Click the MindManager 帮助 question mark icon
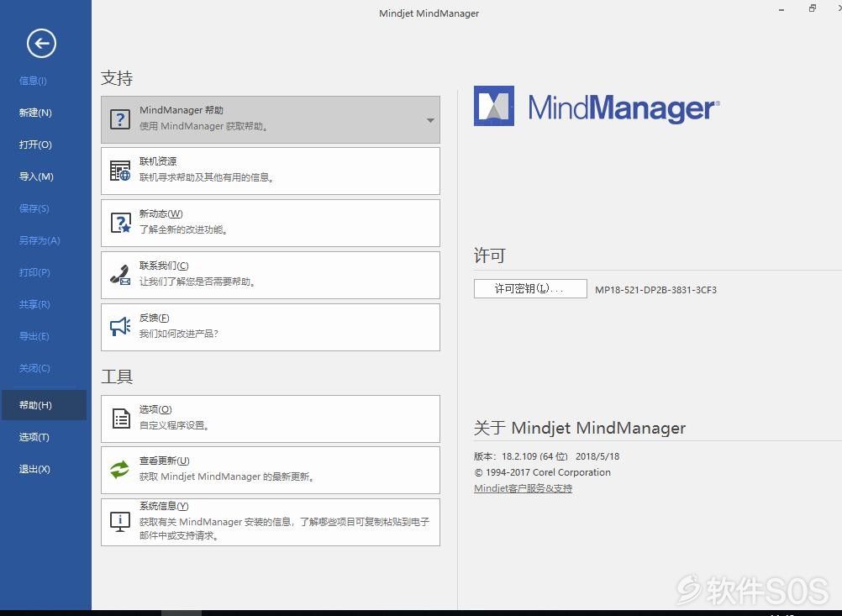Image resolution: width=842 pixels, height=616 pixels. pos(120,119)
